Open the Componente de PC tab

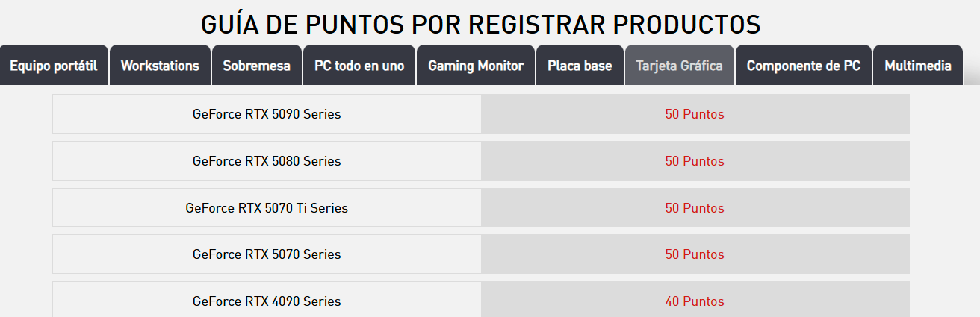pyautogui.click(x=803, y=66)
